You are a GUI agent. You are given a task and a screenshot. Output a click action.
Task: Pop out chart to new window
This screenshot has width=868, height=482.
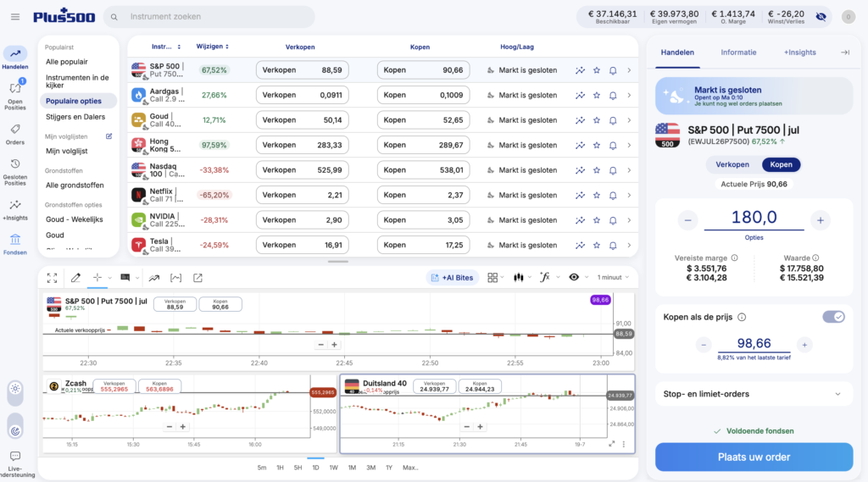[198, 278]
